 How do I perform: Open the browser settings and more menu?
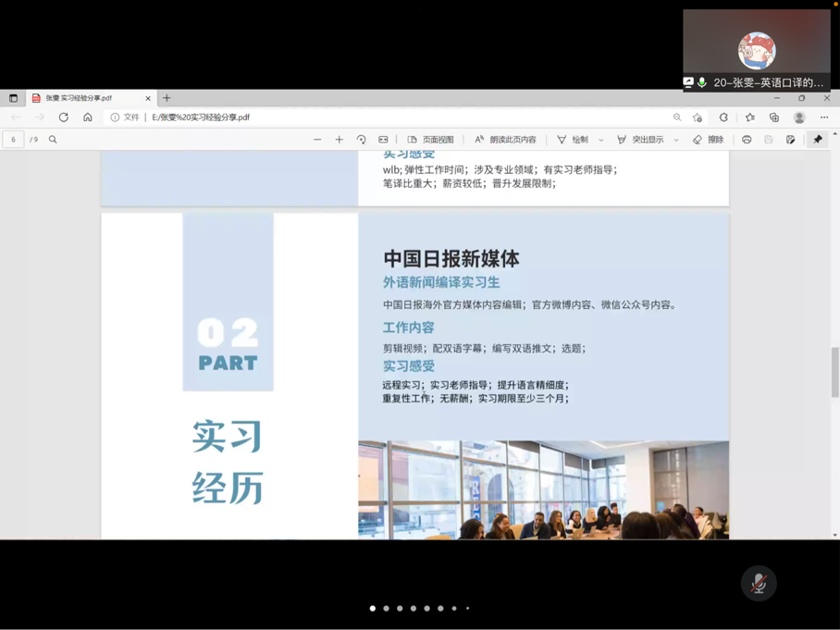pyautogui.click(x=824, y=117)
